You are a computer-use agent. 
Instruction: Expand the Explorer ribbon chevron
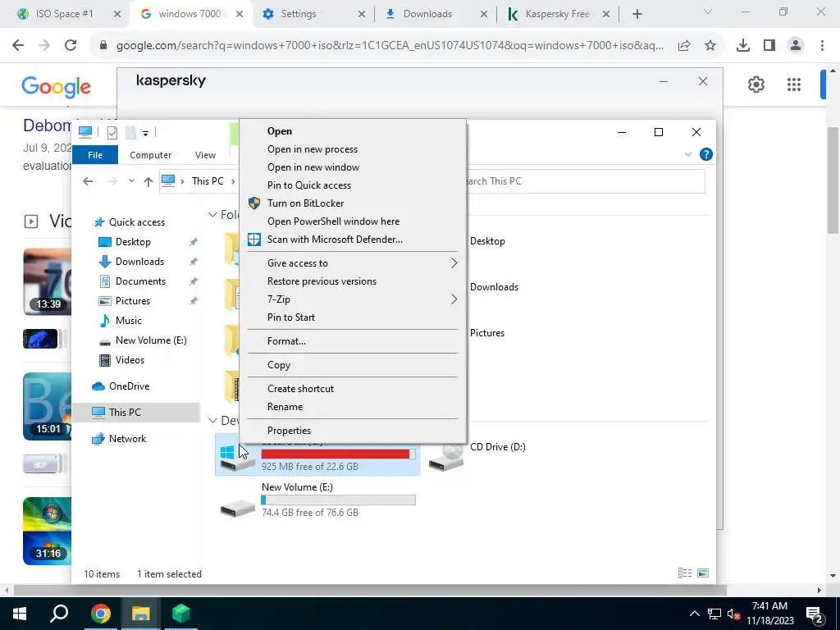point(688,155)
